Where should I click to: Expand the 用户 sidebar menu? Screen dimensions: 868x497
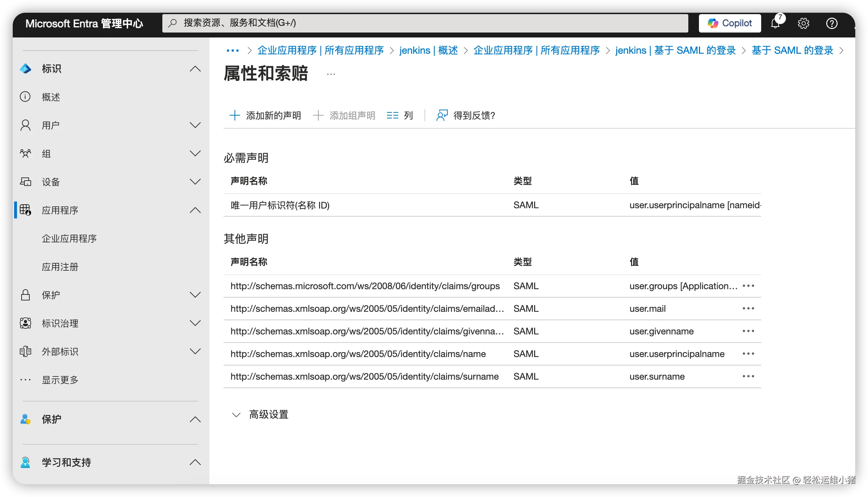195,125
